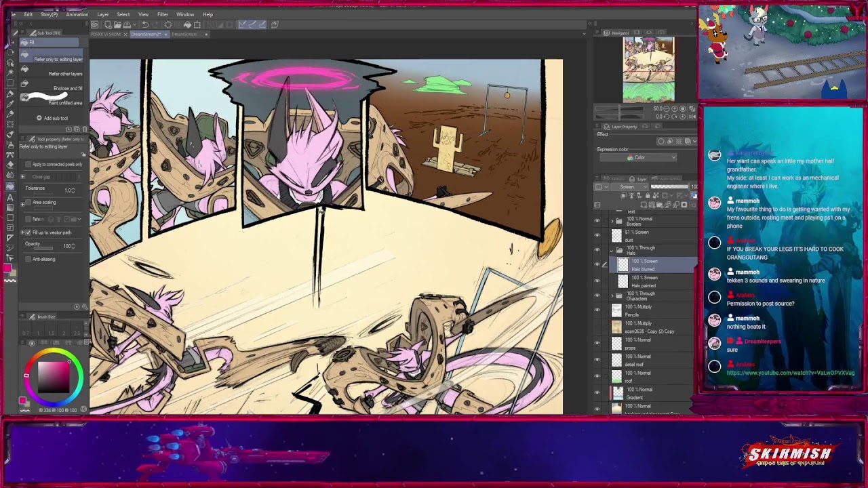Click the Redo arrow in the command bar
868x488 pixels.
click(155, 24)
